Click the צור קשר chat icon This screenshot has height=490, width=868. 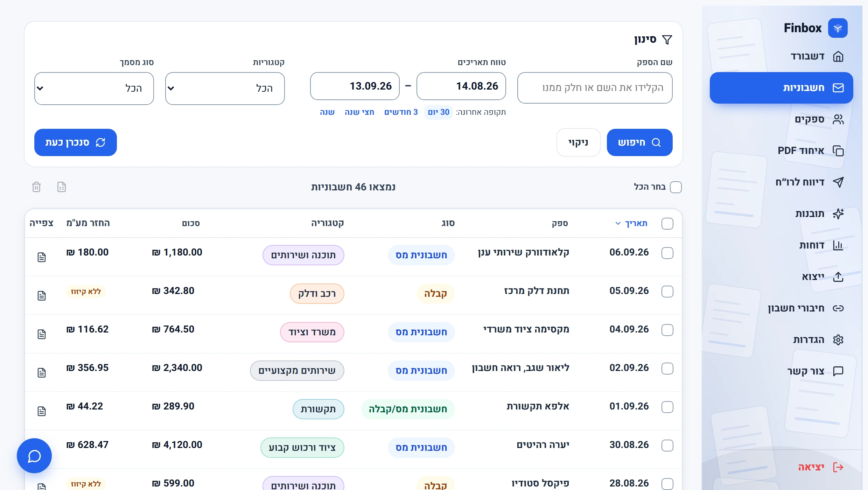click(x=838, y=371)
